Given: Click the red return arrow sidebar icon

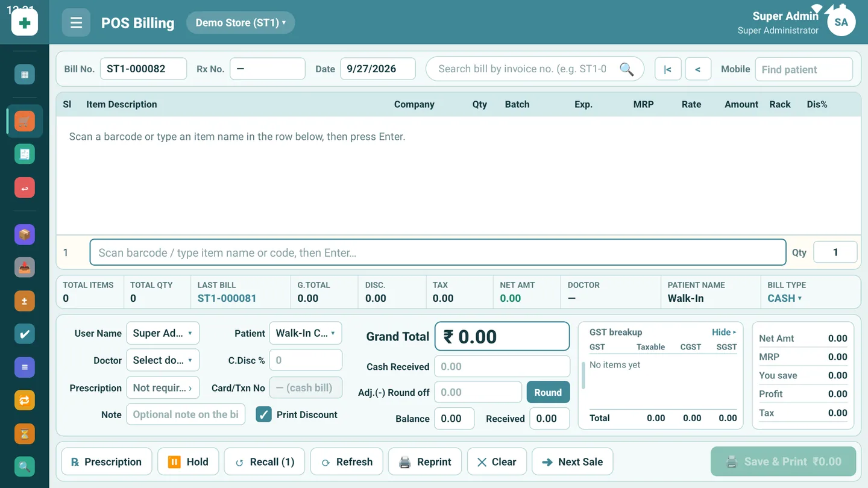Looking at the screenshot, I should [x=25, y=188].
